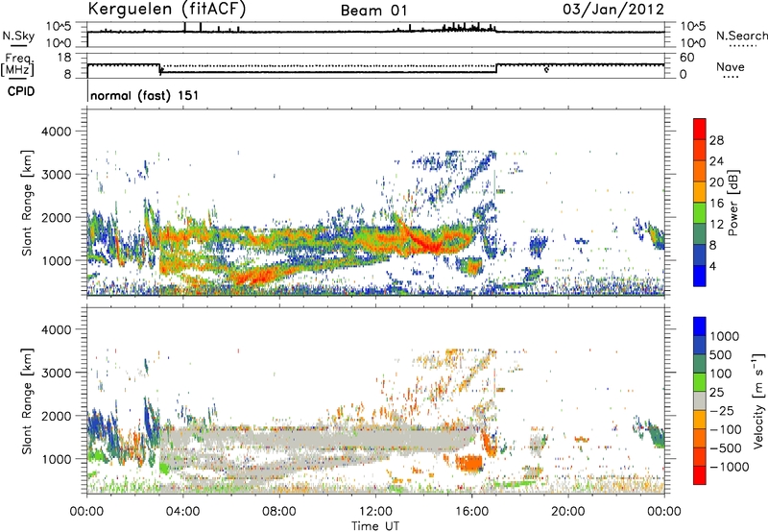Click the '20' label on power color bar
Screen dimensions: 768x532
[x=716, y=182]
